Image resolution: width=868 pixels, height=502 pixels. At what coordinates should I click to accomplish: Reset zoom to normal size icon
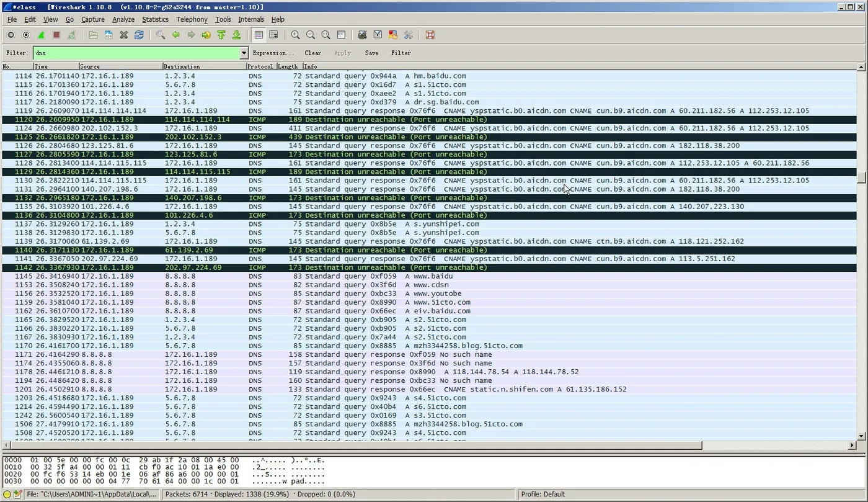(325, 35)
